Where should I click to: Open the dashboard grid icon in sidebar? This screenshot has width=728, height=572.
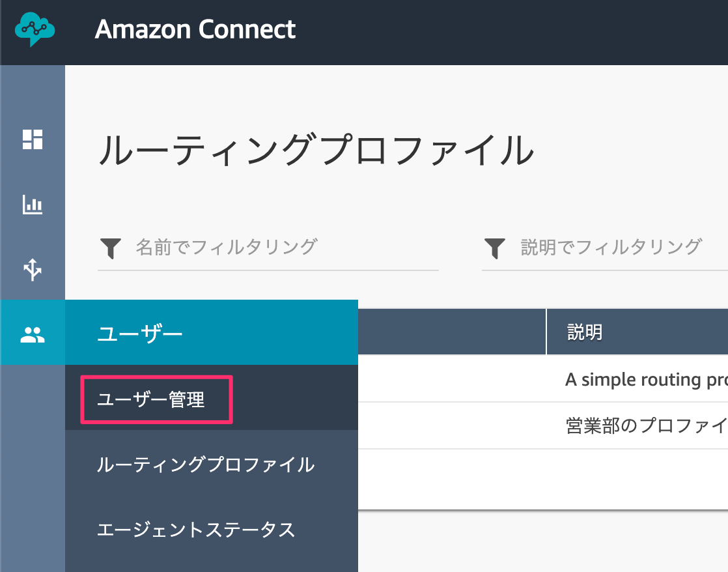33,139
